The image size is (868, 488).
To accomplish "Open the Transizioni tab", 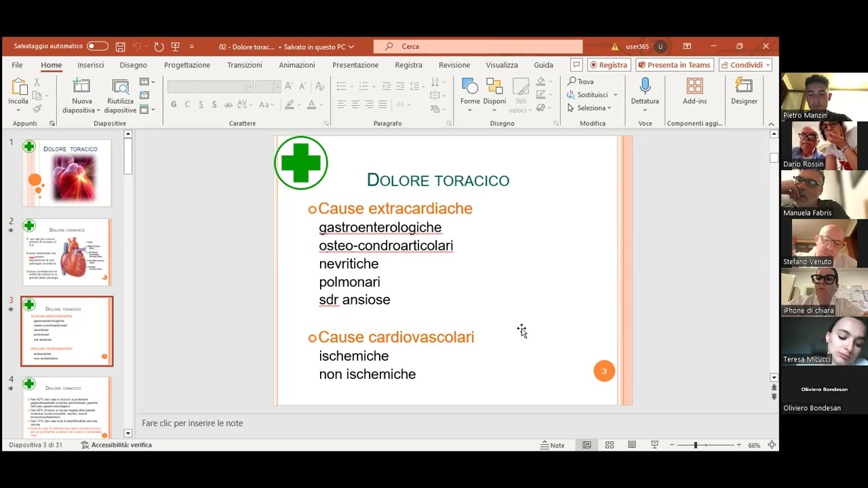I will point(245,65).
